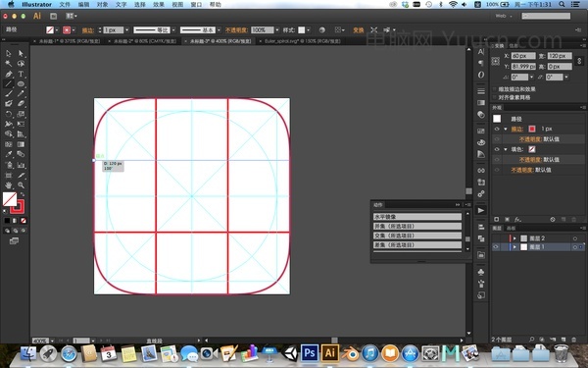Viewport: 588px width, 368px height.
Task: Click the 交集（所选项目）action
Action: coord(417,236)
